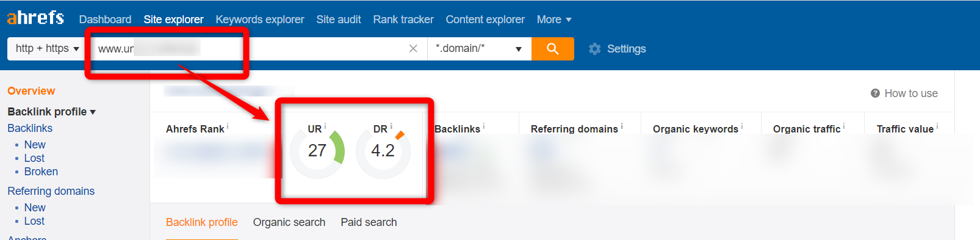The height and width of the screenshot is (240, 980).
Task: Click the Referring domains info icon
Action: [x=622, y=126]
